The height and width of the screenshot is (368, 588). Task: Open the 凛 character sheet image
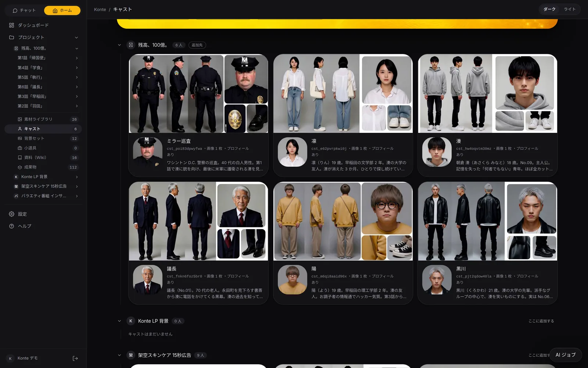(x=343, y=93)
